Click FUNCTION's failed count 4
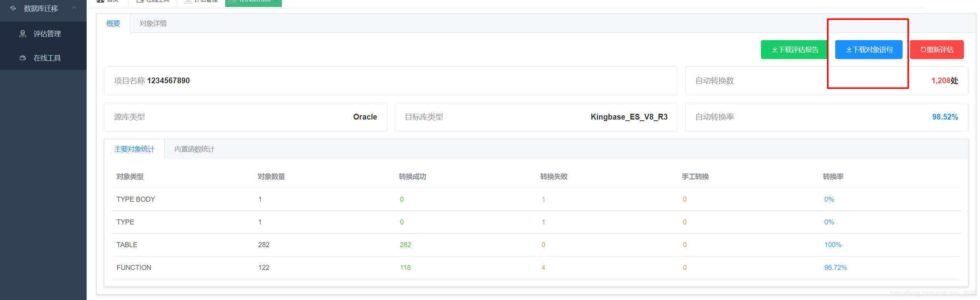980x300 pixels. 543,268
